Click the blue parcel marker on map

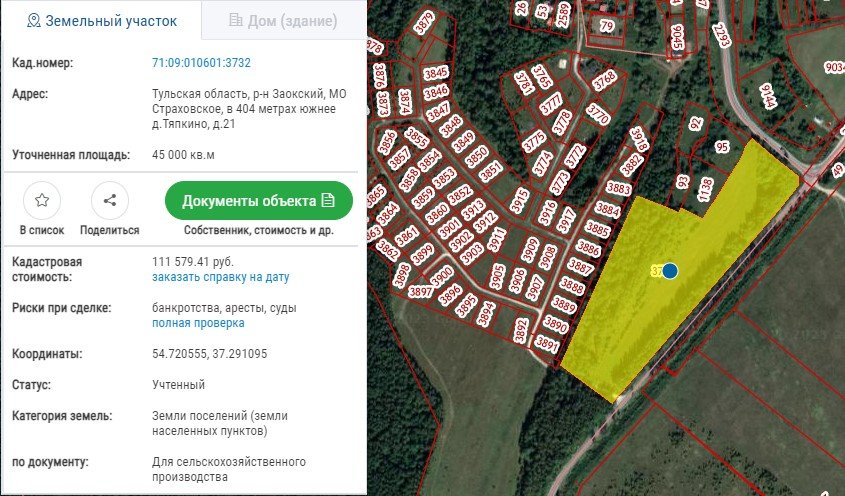670,271
